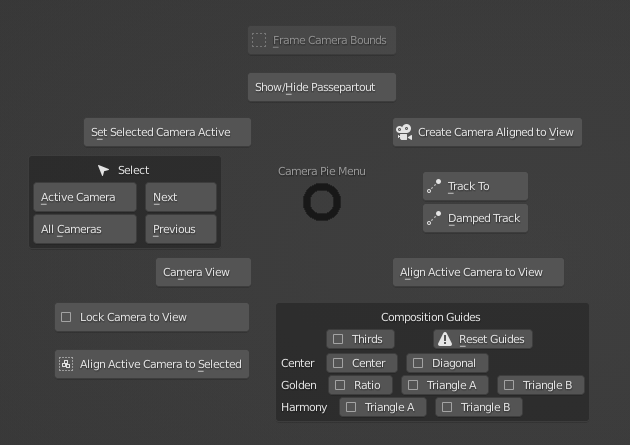Click the dashed-frame icon on Frame Camera Bounds

coord(259,41)
